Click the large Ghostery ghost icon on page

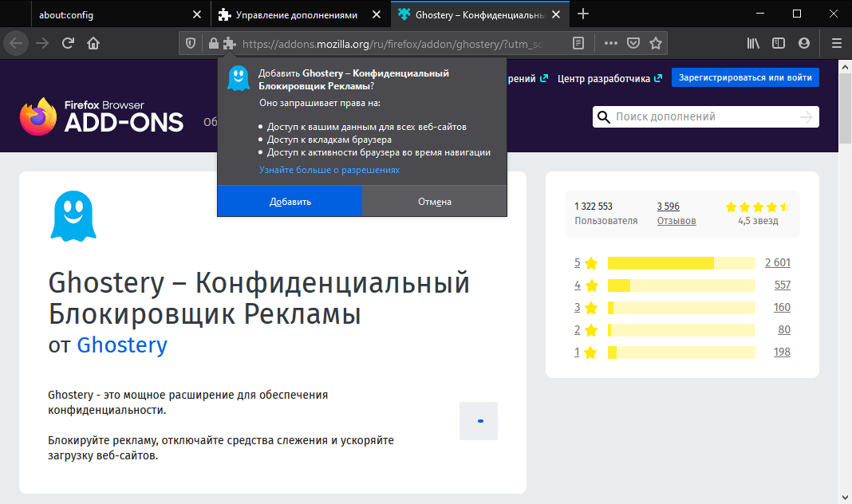pos(73,215)
